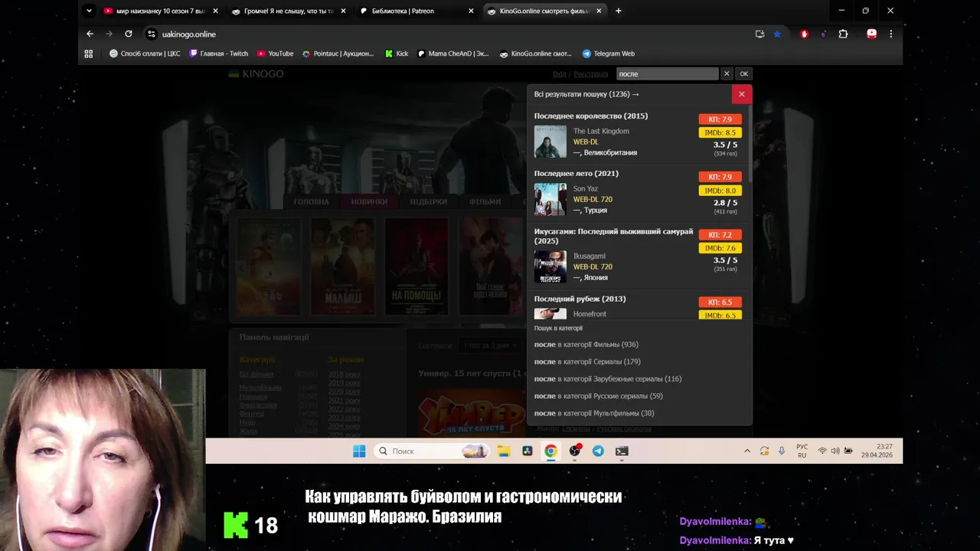Search 'после' in category Сериалы (179)
The height and width of the screenshot is (551, 980).
(587, 361)
